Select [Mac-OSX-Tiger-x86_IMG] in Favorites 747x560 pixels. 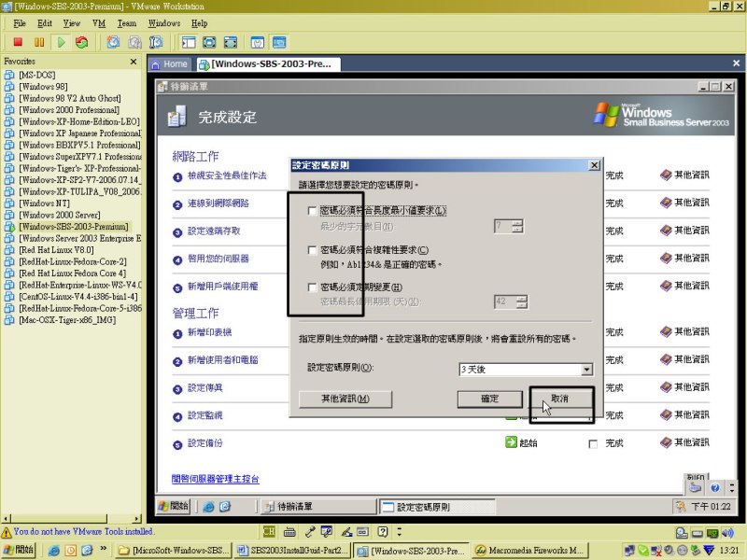pos(67,320)
